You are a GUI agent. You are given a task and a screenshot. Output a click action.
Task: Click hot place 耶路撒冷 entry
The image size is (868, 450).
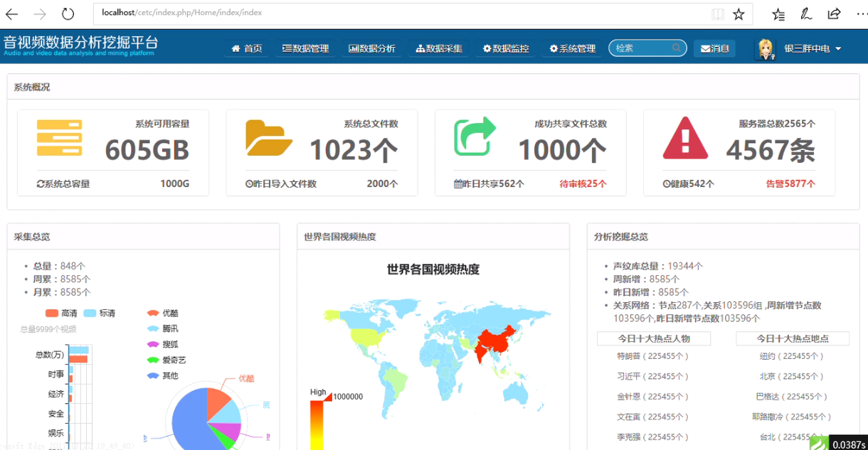pyautogui.click(x=792, y=417)
